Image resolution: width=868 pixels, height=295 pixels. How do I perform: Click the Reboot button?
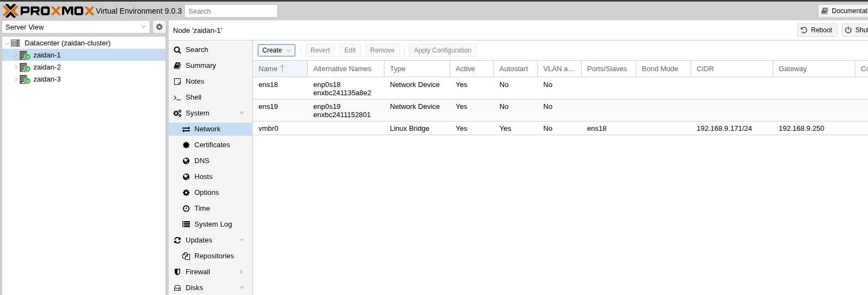tap(817, 30)
